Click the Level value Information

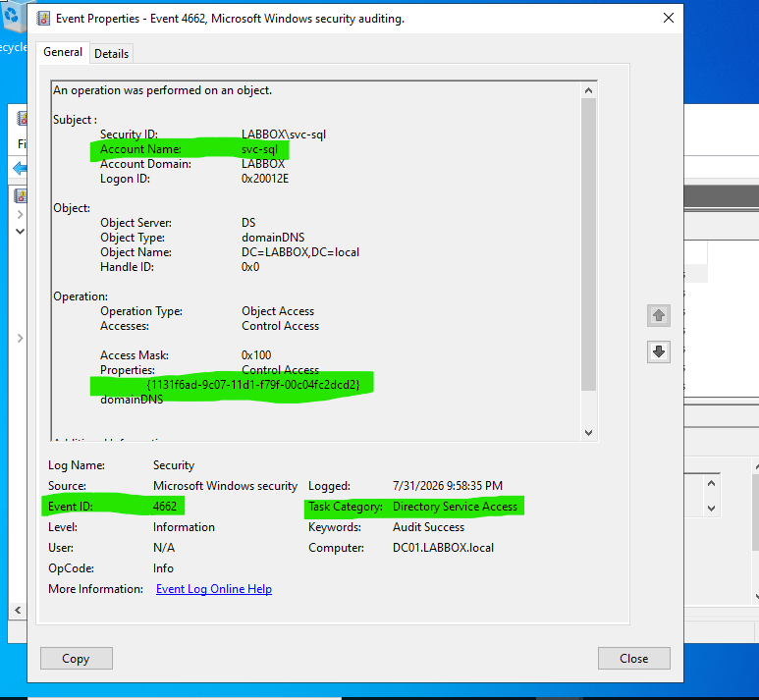pos(184,526)
